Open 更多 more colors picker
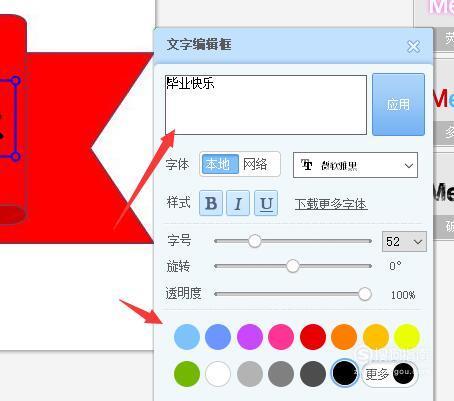The height and width of the screenshot is (401, 454). (x=390, y=374)
